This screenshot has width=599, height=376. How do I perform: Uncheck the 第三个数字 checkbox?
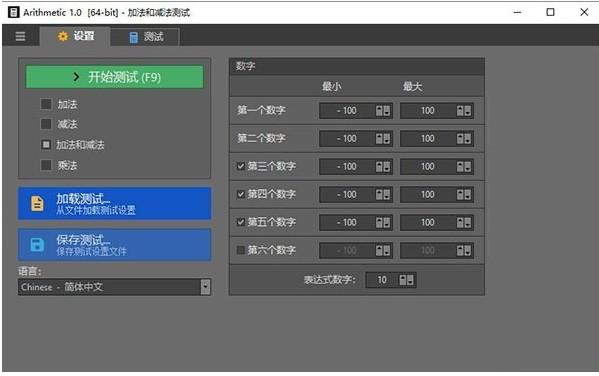pos(241,166)
